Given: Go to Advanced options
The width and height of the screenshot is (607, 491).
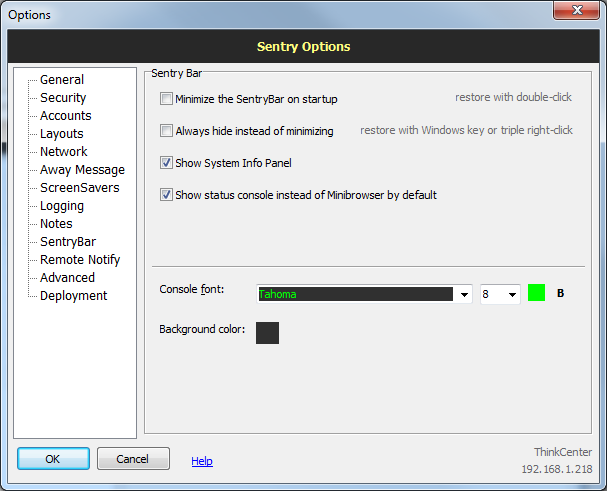Looking at the screenshot, I should click(x=67, y=278).
